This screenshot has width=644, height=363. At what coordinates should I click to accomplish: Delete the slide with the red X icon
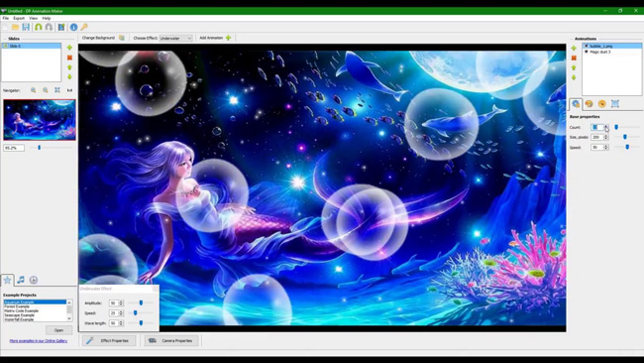[69, 58]
